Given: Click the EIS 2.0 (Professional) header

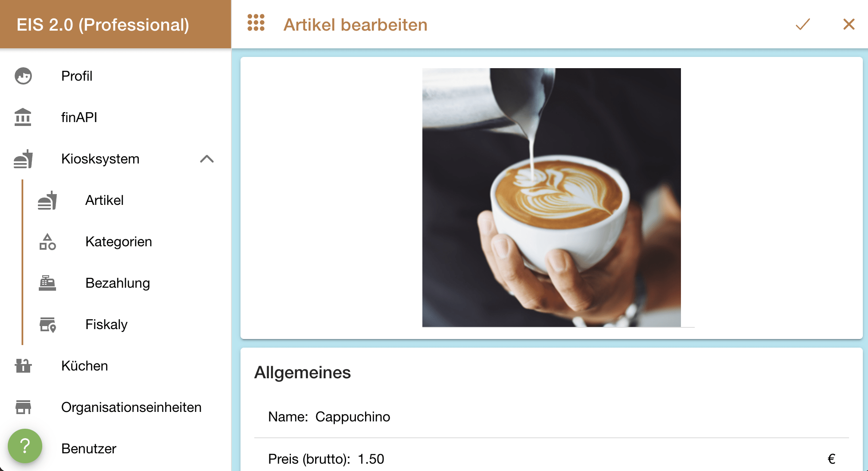Looking at the screenshot, I should (x=103, y=25).
